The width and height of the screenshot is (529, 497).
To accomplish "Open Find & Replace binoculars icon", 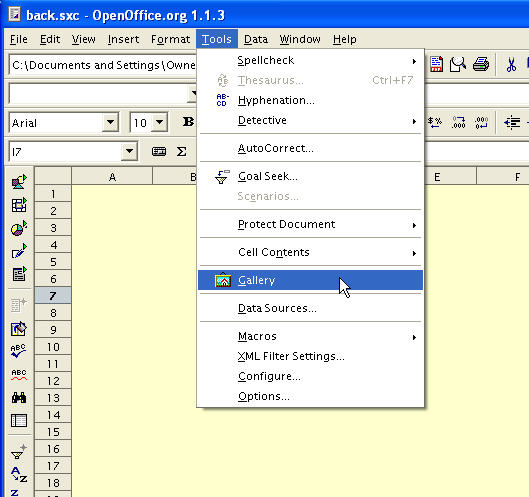I will tap(19, 398).
